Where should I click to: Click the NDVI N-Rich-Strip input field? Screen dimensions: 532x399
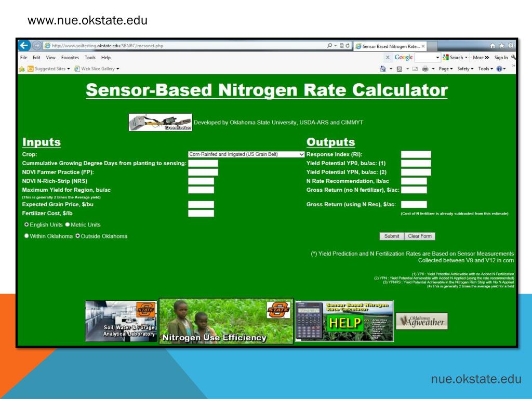(x=201, y=181)
